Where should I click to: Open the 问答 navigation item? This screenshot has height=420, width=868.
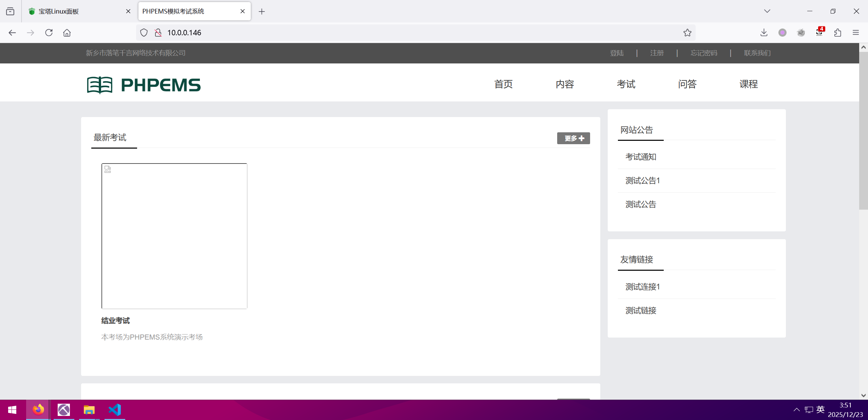coord(687,84)
